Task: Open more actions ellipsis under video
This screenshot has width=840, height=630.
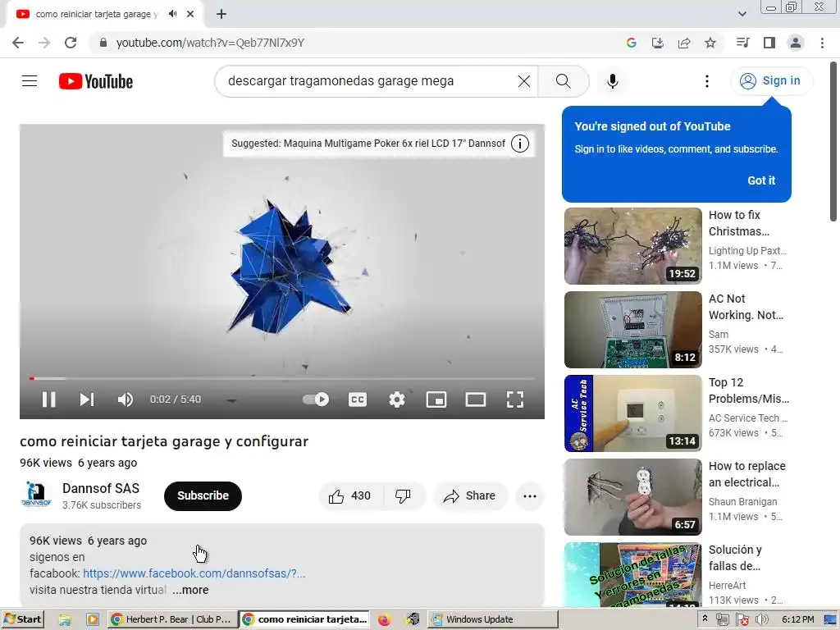Action: click(530, 496)
